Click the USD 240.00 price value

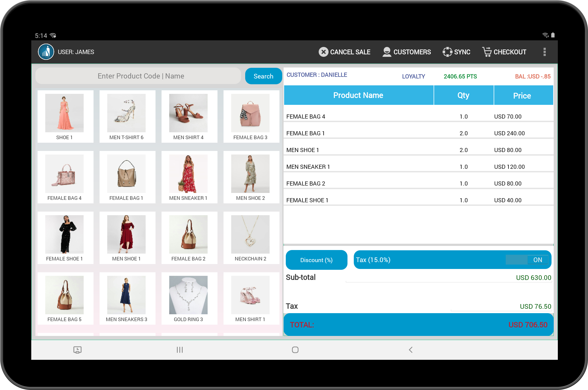pos(509,133)
